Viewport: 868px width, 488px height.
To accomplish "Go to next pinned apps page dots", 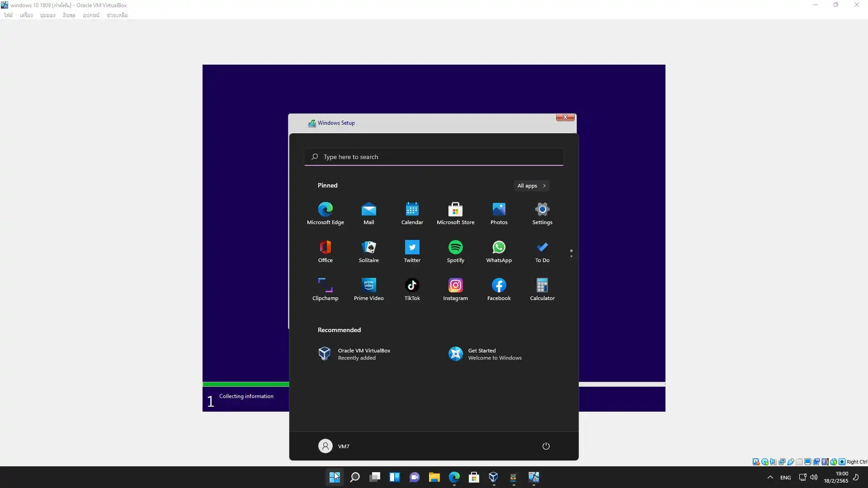I will point(571,256).
